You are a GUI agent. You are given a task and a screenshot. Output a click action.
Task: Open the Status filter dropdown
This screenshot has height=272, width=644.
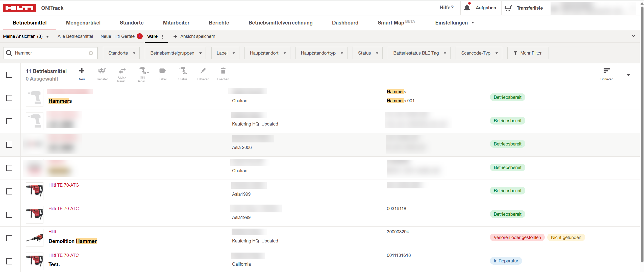(x=367, y=53)
